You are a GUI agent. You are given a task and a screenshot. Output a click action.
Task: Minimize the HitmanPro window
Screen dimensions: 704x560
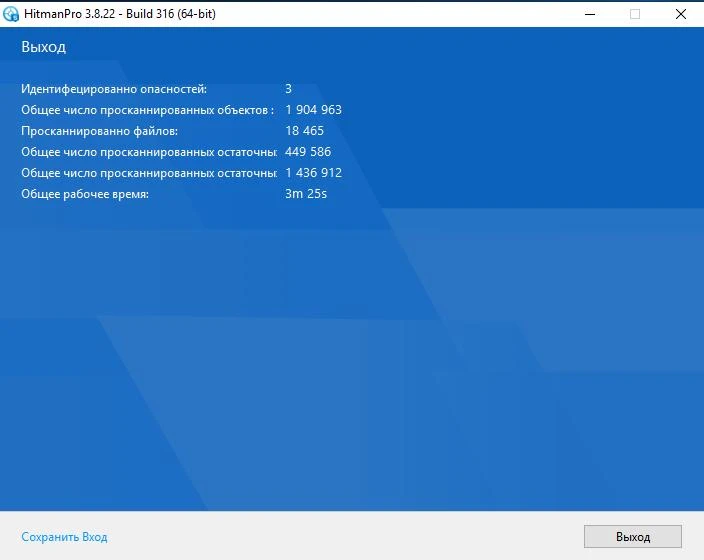(588, 14)
